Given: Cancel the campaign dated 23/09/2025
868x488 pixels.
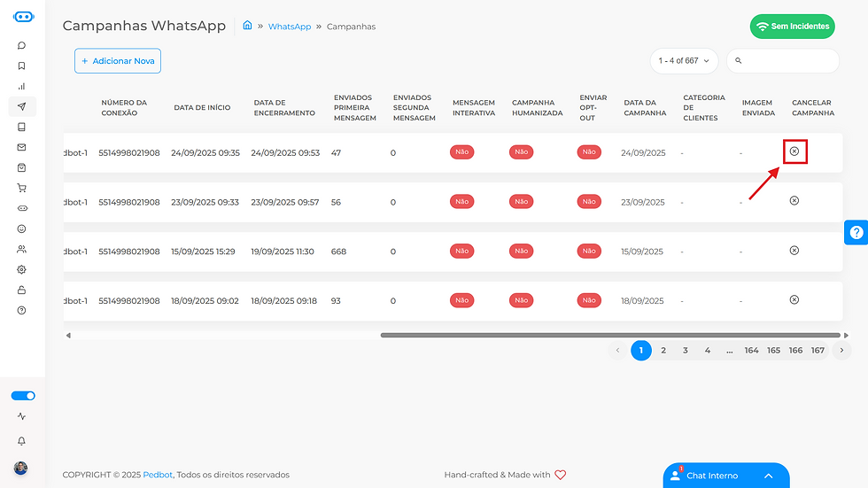Looking at the screenshot, I should click(x=794, y=200).
